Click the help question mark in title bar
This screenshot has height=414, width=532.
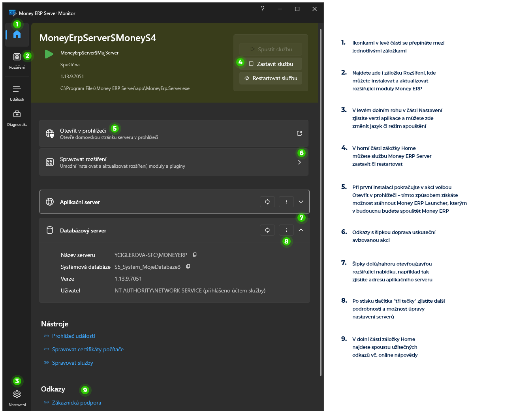(263, 9)
